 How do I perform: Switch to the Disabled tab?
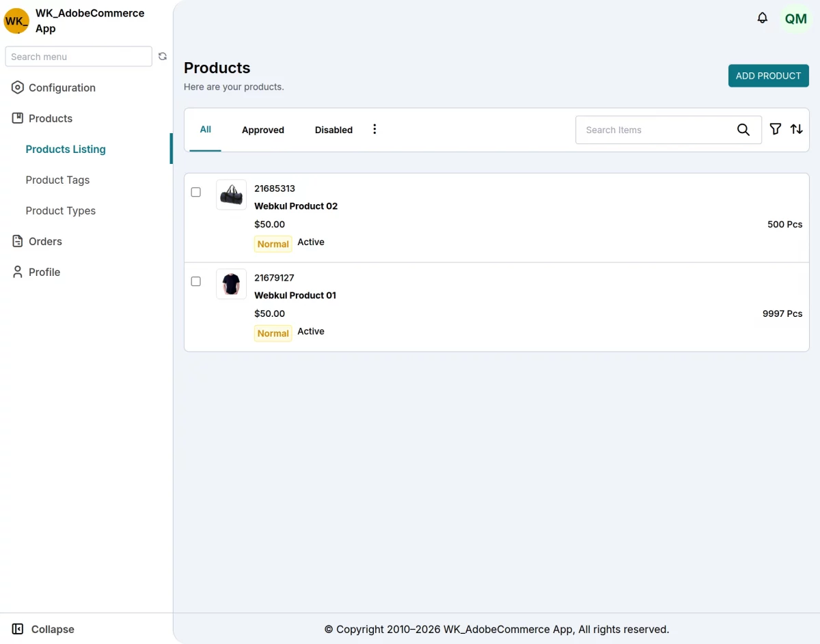click(x=333, y=130)
